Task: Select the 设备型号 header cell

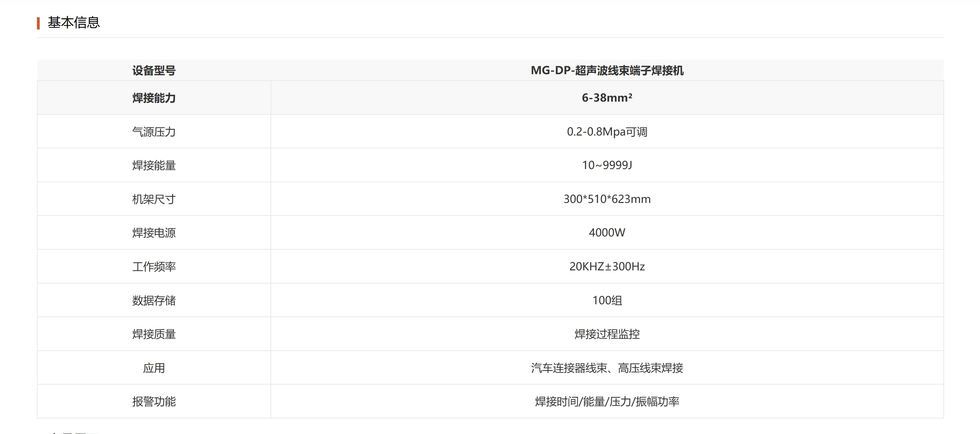Action: click(153, 71)
